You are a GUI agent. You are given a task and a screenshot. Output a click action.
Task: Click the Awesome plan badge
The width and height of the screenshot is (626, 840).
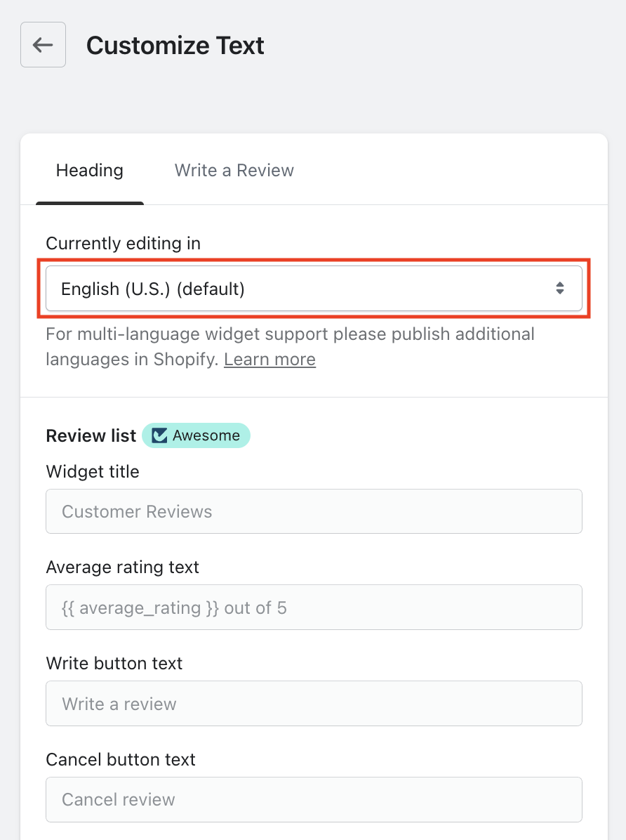197,435
